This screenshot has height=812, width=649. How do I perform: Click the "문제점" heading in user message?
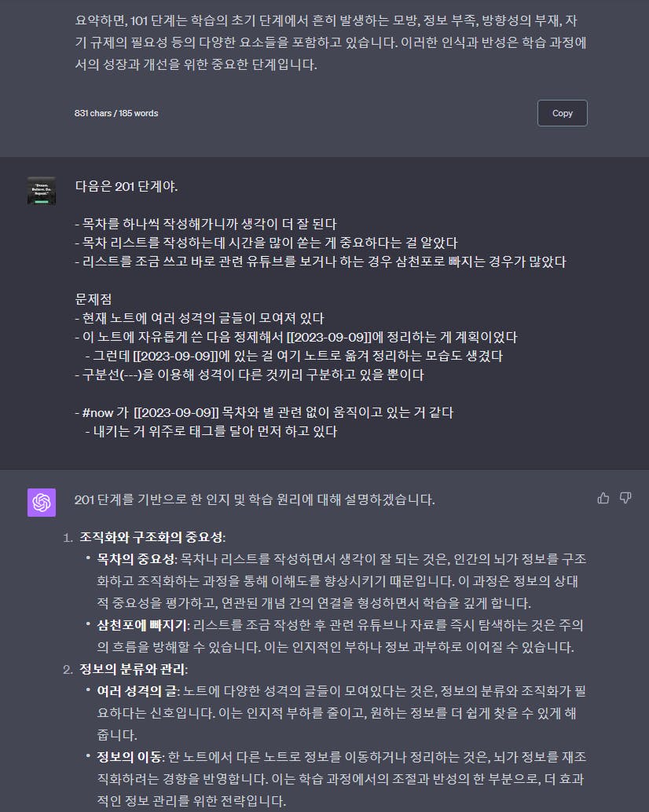point(93,299)
